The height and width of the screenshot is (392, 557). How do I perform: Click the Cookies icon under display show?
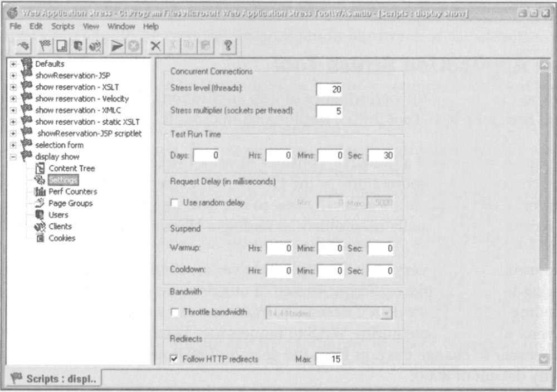40,238
